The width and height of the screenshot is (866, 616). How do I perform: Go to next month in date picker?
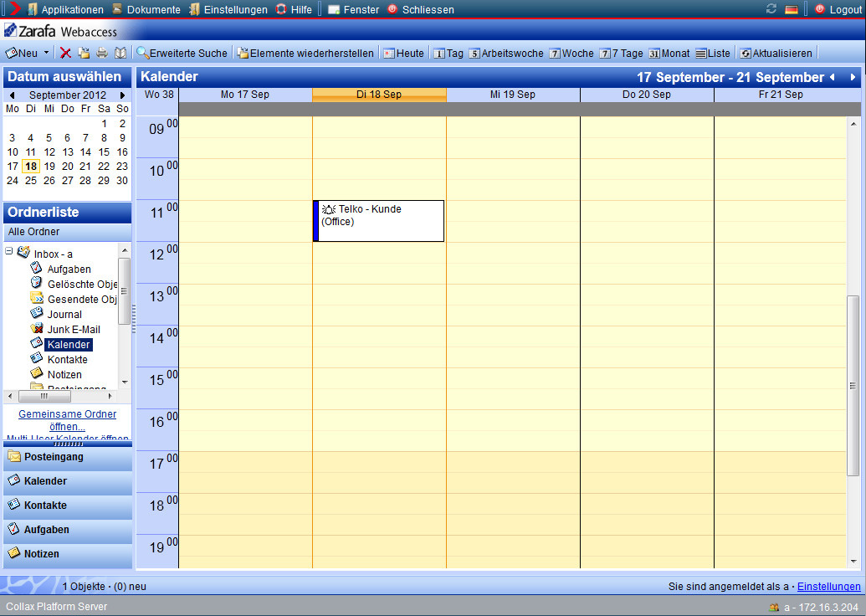click(x=123, y=95)
